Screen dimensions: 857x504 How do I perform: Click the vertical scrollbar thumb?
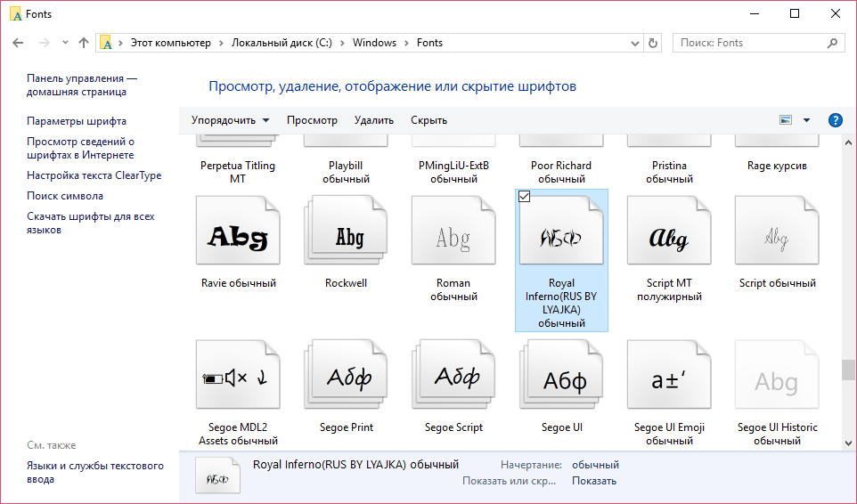tap(847, 370)
